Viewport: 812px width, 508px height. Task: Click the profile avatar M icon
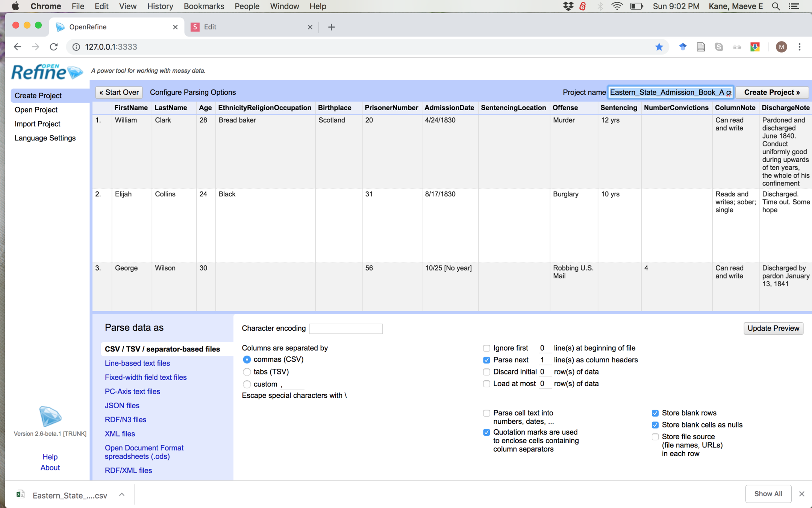coord(781,47)
